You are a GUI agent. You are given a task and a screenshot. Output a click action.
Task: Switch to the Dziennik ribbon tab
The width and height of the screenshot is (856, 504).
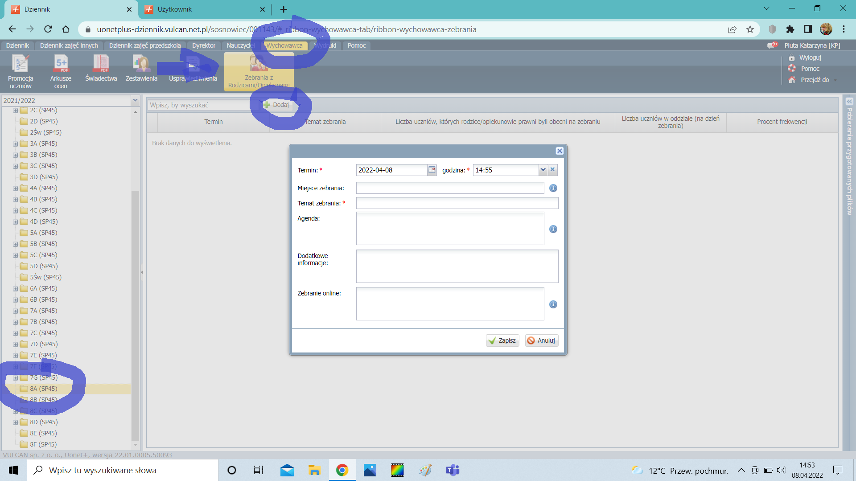[17, 45]
